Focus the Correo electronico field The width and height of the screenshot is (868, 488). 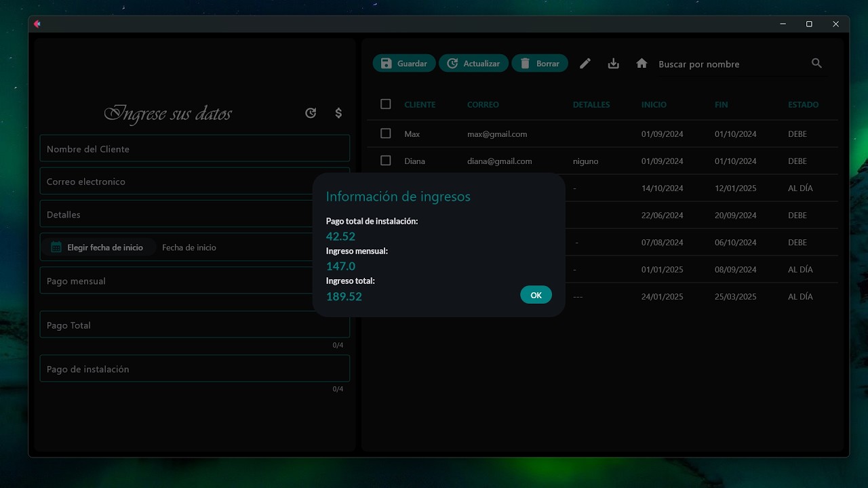pyautogui.click(x=195, y=181)
